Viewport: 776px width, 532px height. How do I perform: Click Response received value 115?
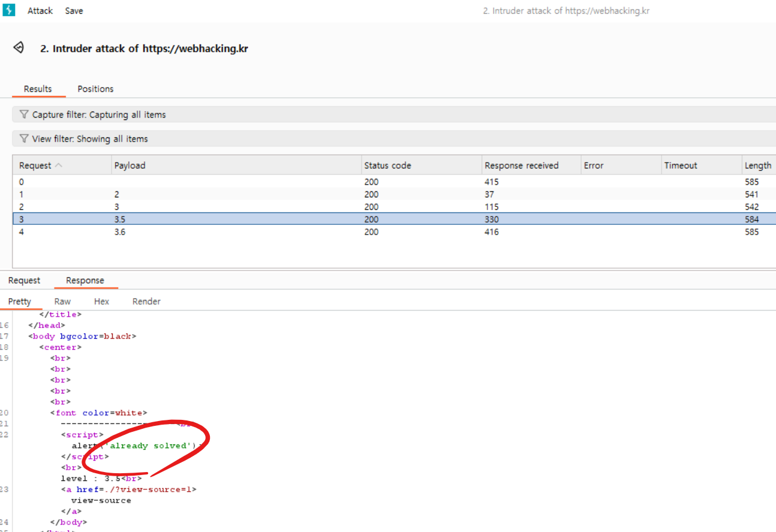coord(492,207)
